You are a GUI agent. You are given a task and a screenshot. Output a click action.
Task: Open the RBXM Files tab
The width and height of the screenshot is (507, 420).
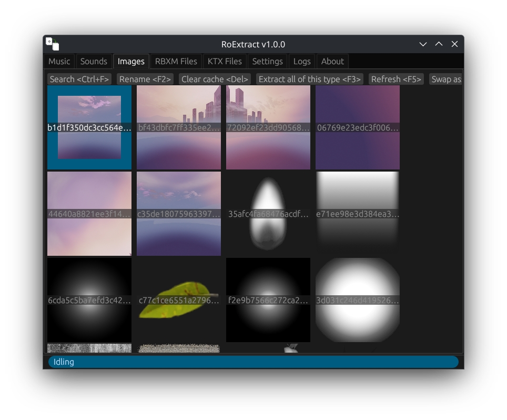point(176,61)
